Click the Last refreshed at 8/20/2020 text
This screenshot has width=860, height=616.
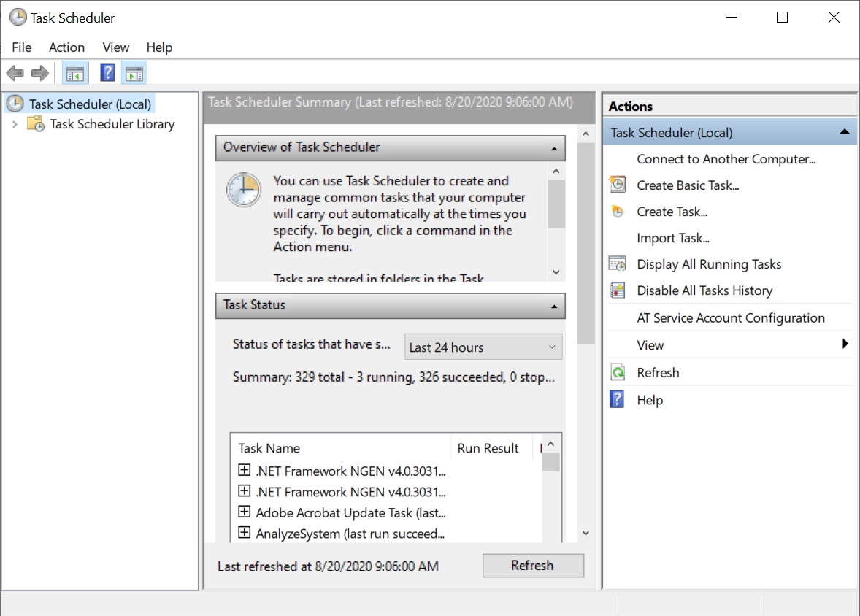pos(328,566)
